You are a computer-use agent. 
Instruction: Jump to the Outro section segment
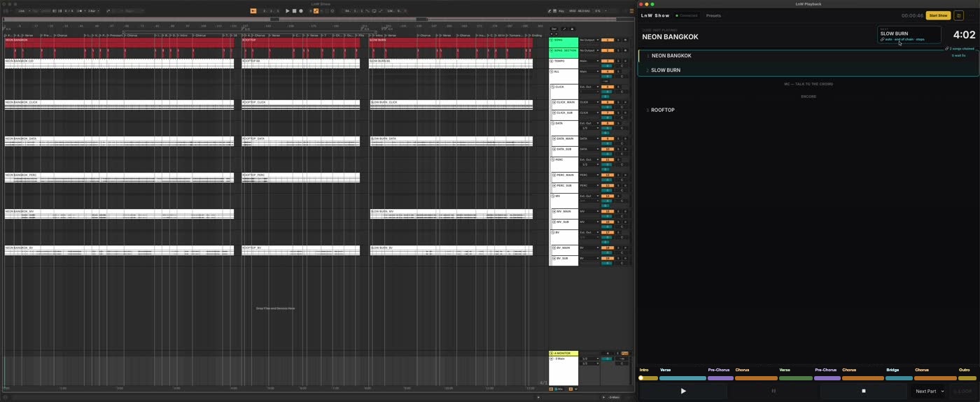pos(967,378)
